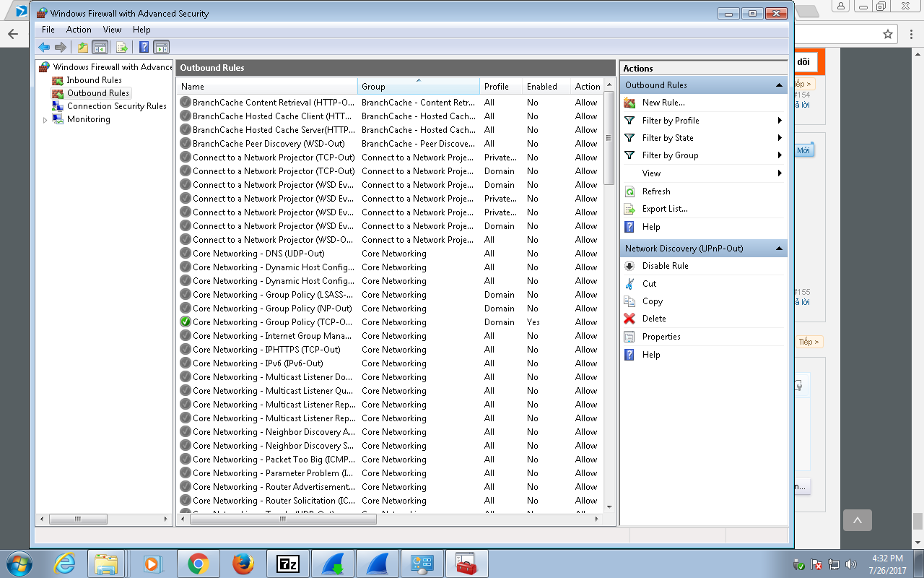The image size is (924, 578).
Task: Select Inbound Rules in the console tree
Action: tap(94, 80)
